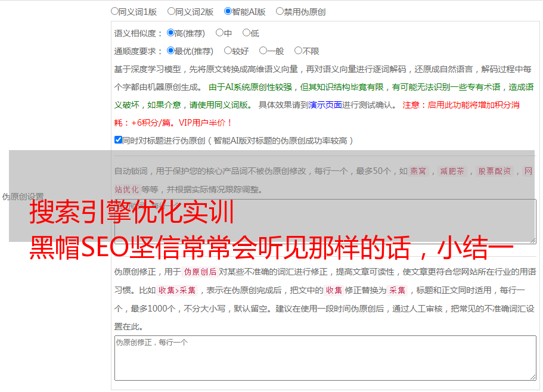Set 语义相似度 to 高(推荐)
Screen dimensions: 543x392
pyautogui.click(x=170, y=33)
